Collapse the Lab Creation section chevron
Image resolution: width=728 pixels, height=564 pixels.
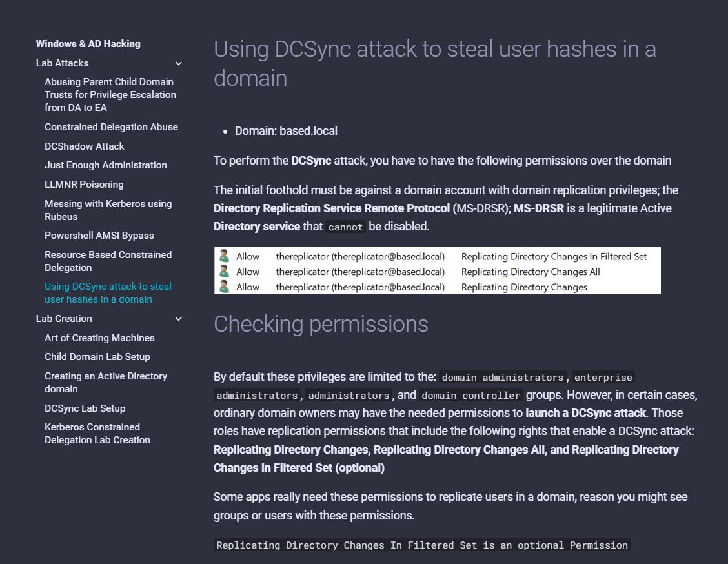tap(178, 319)
